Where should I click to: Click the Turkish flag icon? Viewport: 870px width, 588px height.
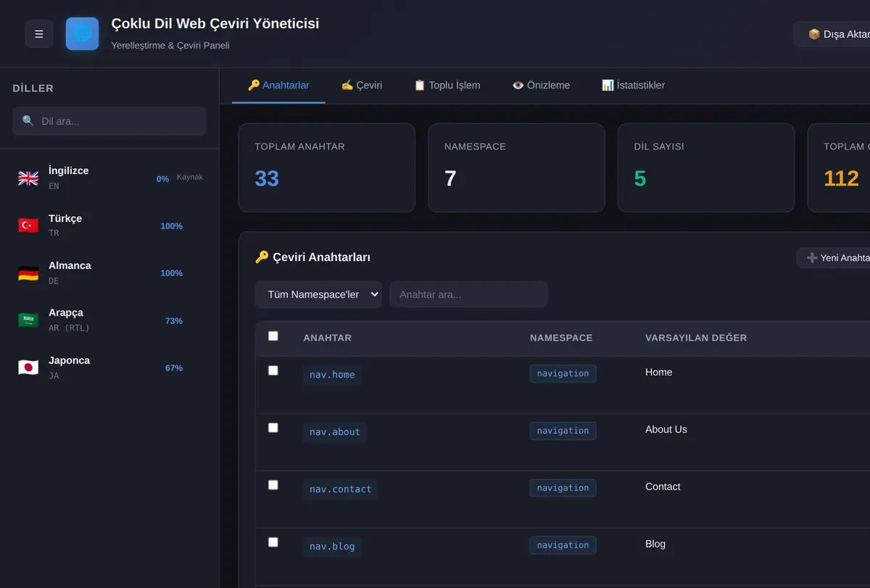pyautogui.click(x=28, y=225)
